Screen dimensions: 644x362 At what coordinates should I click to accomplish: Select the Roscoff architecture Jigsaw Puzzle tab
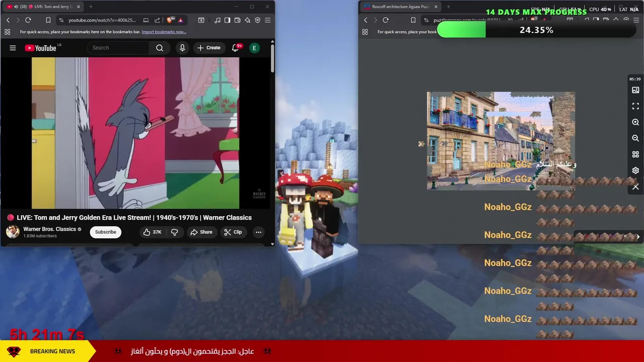(x=400, y=7)
